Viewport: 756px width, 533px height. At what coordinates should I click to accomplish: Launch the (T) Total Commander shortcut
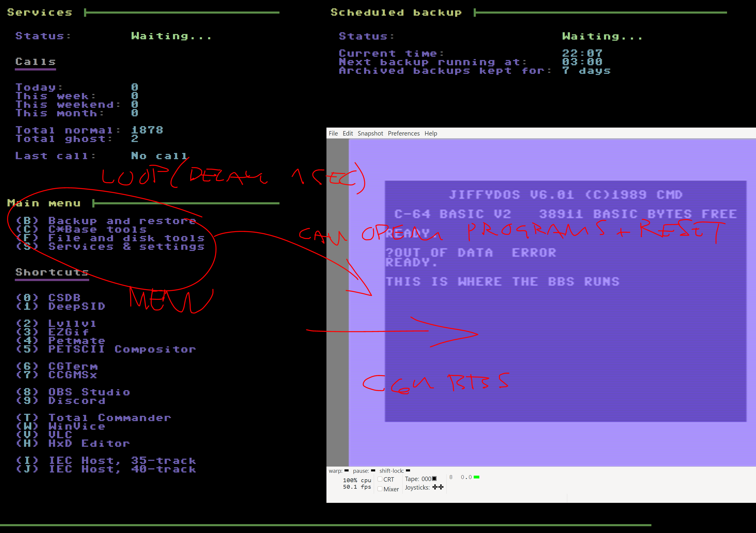click(94, 418)
